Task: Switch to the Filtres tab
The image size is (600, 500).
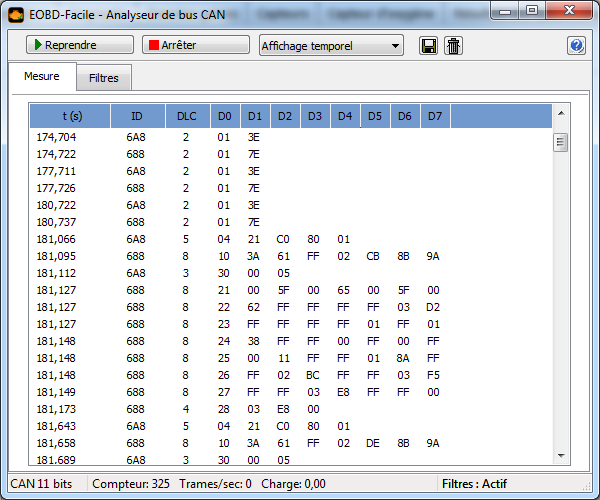Action: 104,78
